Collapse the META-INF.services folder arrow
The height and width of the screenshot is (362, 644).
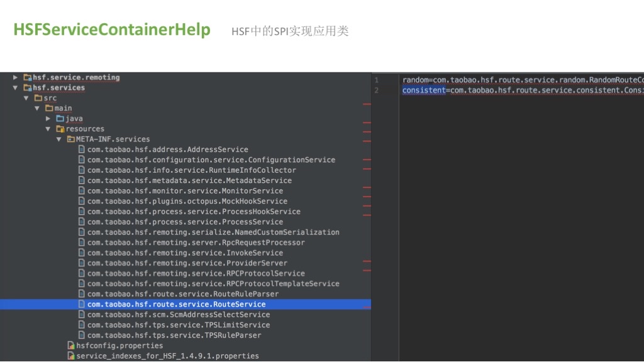[59, 139]
